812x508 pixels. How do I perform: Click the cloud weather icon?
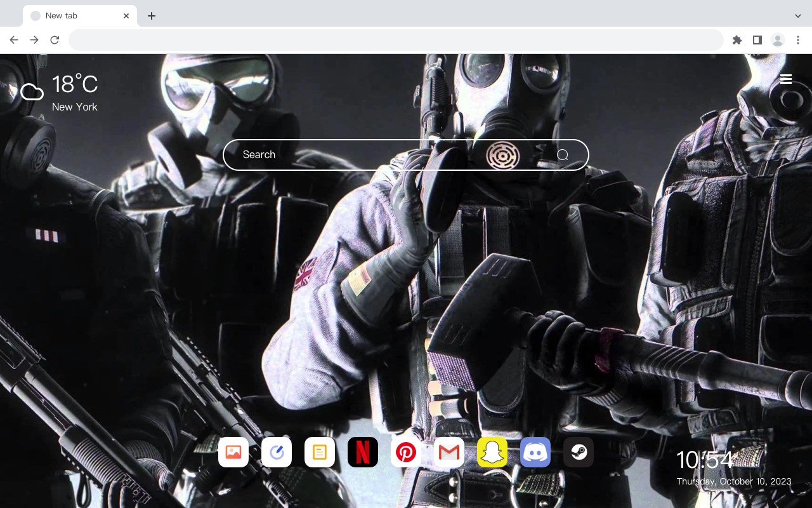click(x=32, y=93)
